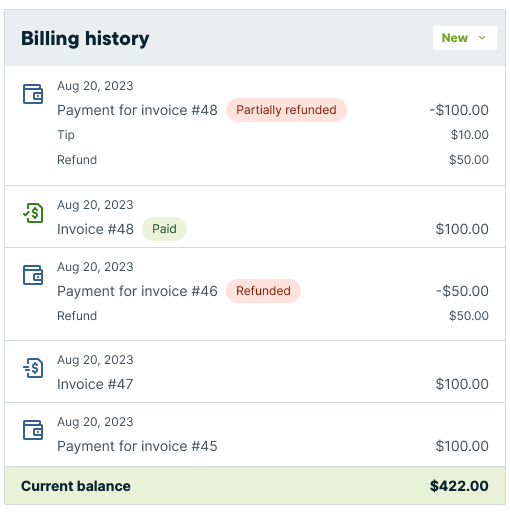
Task: Click green paid invoice #48 icon
Action: tap(33, 213)
